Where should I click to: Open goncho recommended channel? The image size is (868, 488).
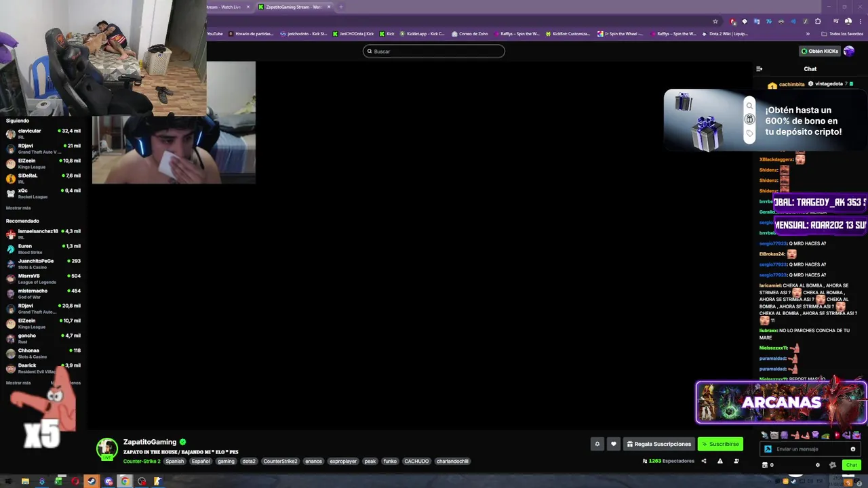click(x=43, y=338)
